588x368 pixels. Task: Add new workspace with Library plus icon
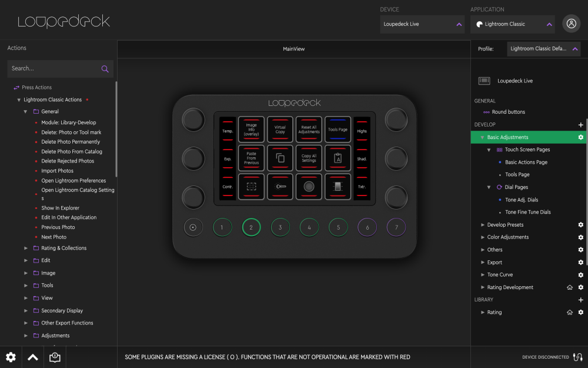tap(580, 300)
